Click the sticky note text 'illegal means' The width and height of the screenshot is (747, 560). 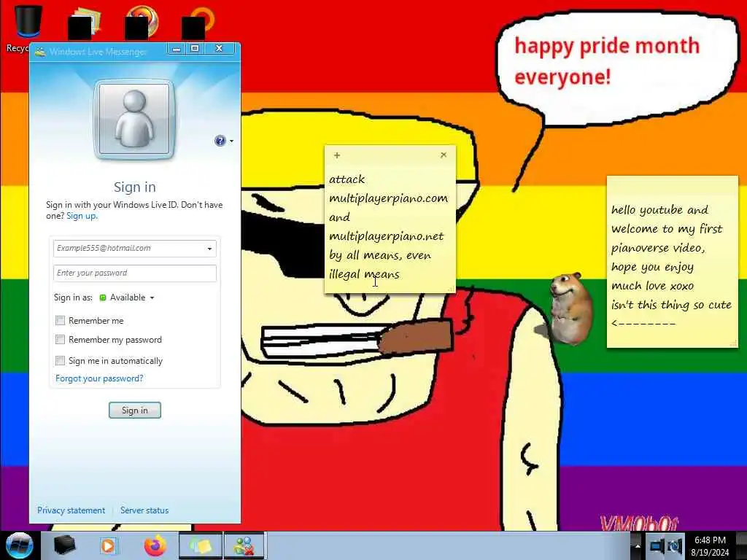[364, 274]
